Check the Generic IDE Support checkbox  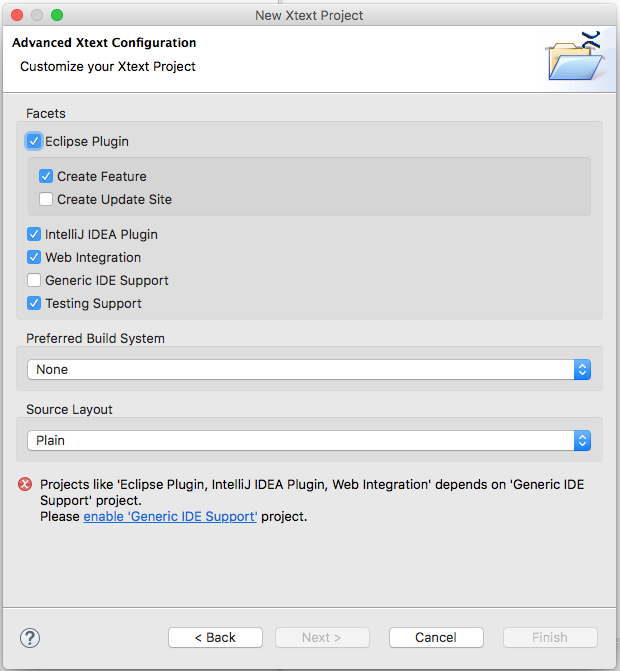pos(34,280)
